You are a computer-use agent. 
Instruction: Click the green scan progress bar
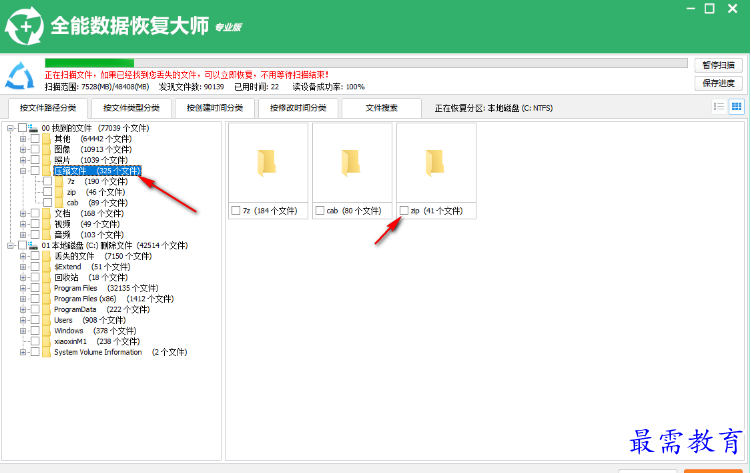(x=366, y=63)
